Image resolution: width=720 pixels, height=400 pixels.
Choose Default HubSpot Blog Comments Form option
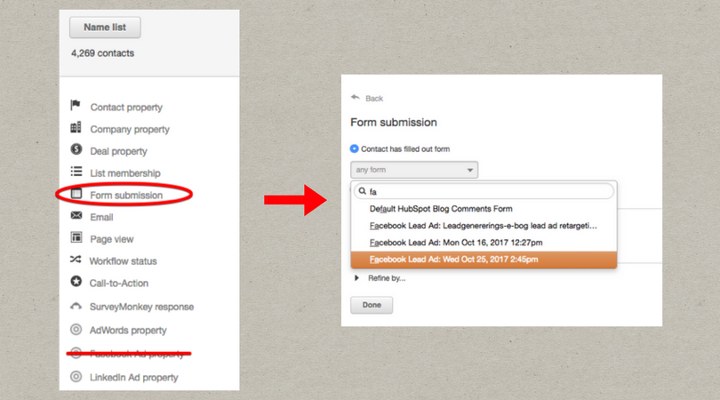pyautogui.click(x=440, y=209)
